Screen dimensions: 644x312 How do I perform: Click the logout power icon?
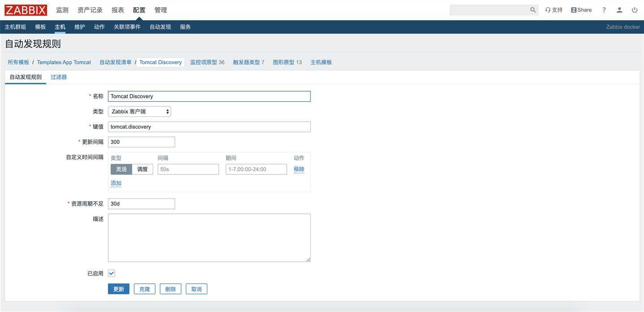click(x=635, y=10)
